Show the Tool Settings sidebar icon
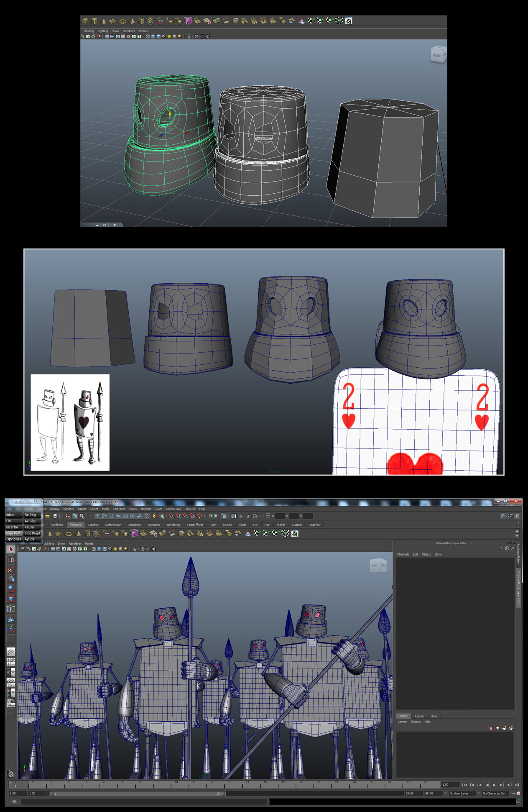 pos(510,516)
